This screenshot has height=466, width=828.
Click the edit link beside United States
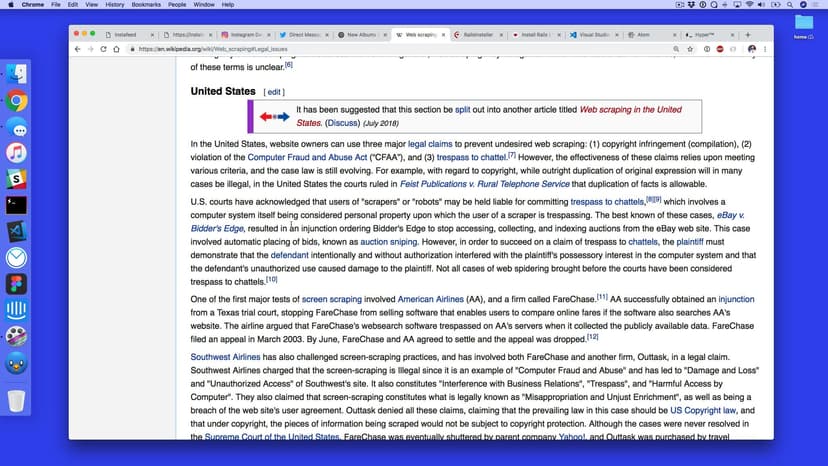274,92
